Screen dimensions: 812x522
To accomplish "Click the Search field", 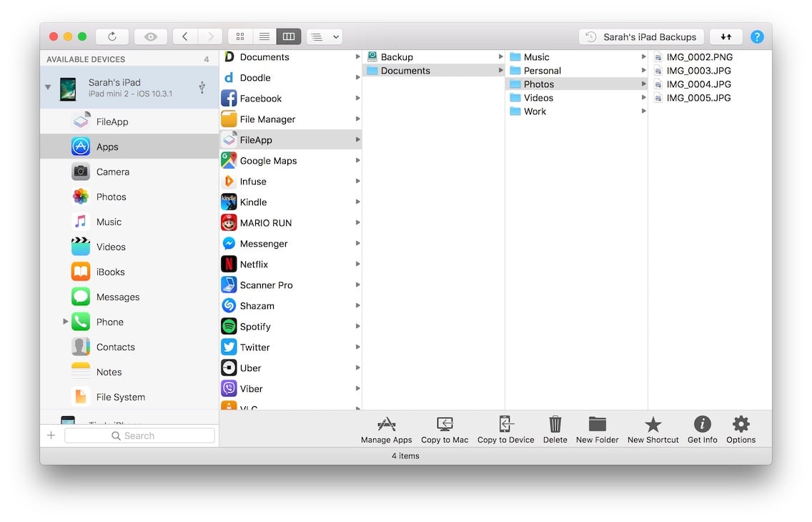I will 139,435.
